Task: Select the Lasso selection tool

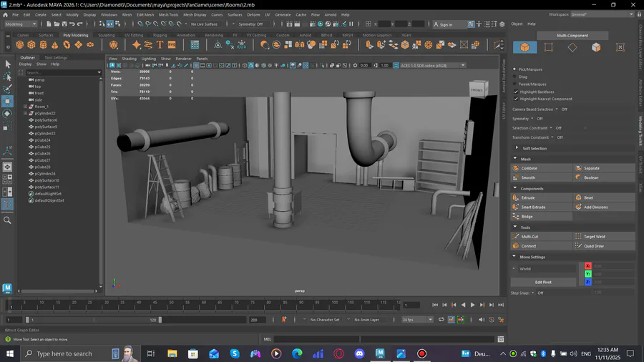Action: pyautogui.click(x=7, y=77)
